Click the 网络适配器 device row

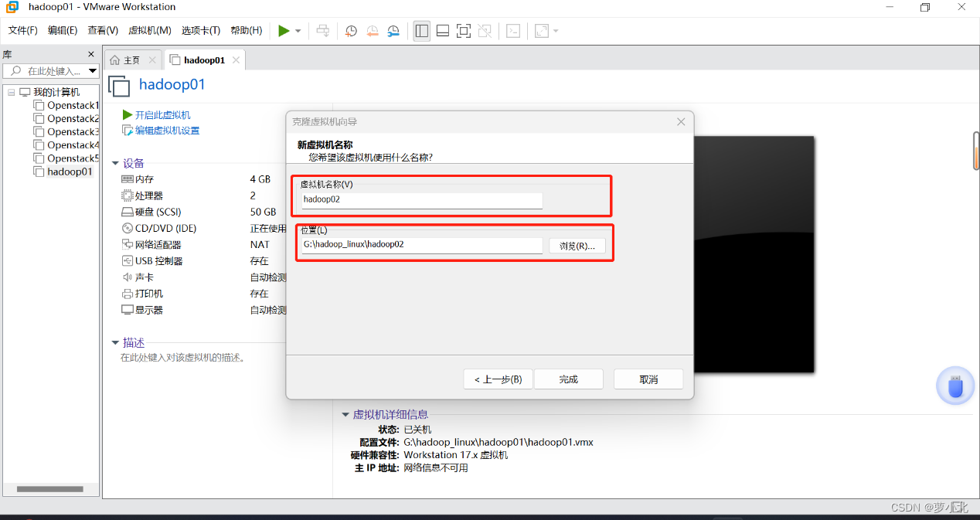(203, 244)
